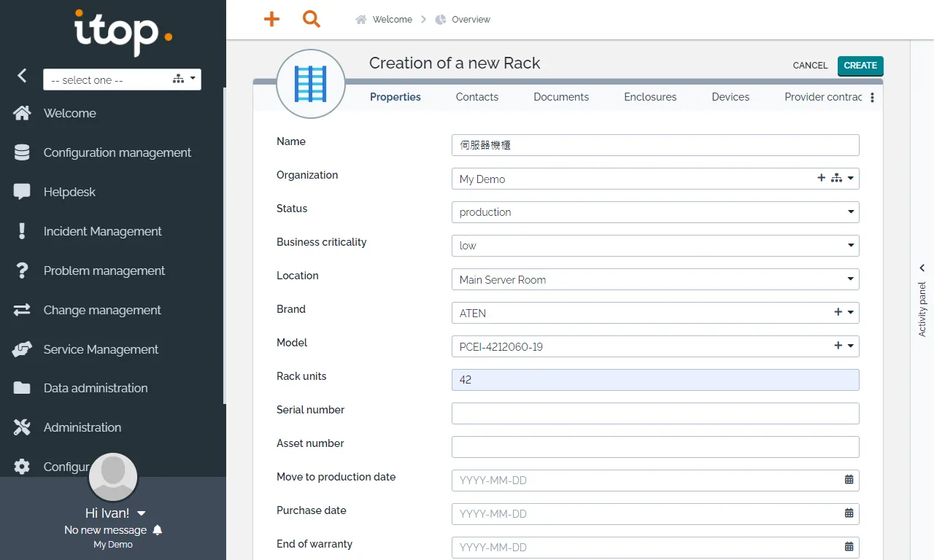Screen dimensions: 934x560
Task: Click the Problem management question mark icon
Action: pyautogui.click(x=22, y=271)
